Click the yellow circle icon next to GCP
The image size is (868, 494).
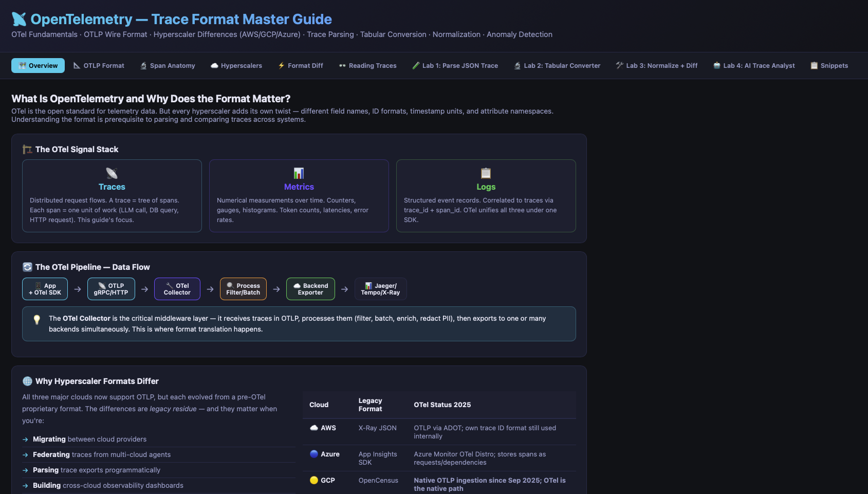(x=314, y=480)
